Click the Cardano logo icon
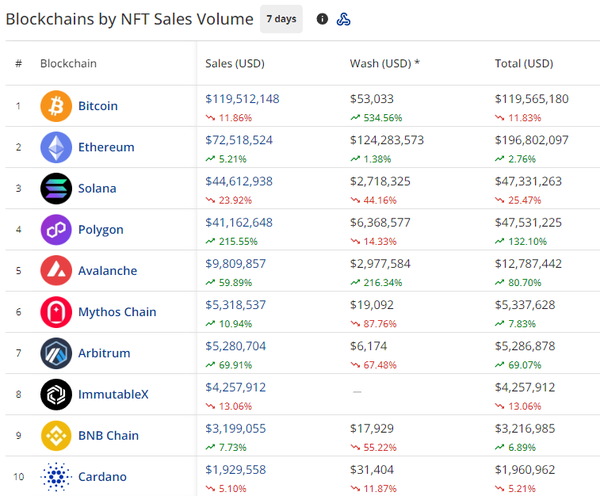600x496 pixels. click(56, 476)
